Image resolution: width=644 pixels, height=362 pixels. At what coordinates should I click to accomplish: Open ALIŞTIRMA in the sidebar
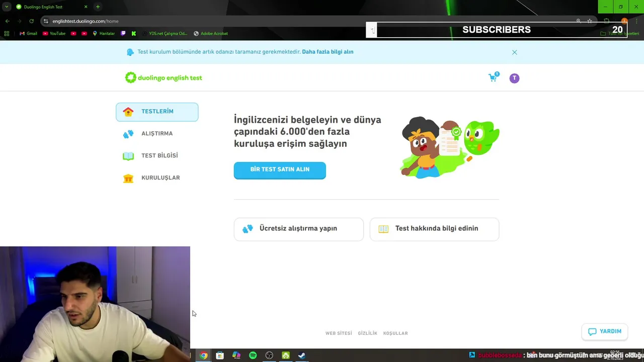tap(157, 134)
